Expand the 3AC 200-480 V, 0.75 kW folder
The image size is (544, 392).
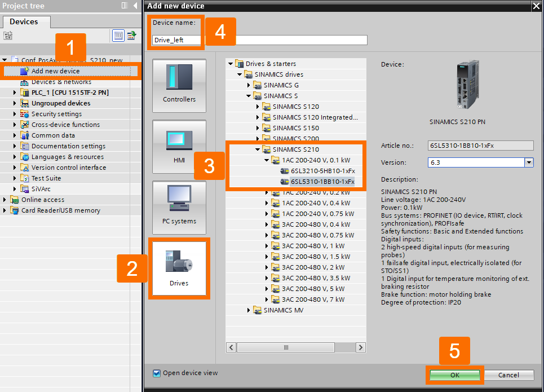[x=267, y=235]
